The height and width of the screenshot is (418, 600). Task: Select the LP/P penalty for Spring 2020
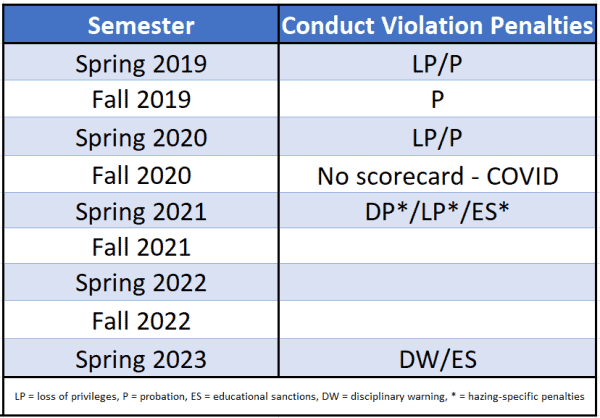coord(437,136)
